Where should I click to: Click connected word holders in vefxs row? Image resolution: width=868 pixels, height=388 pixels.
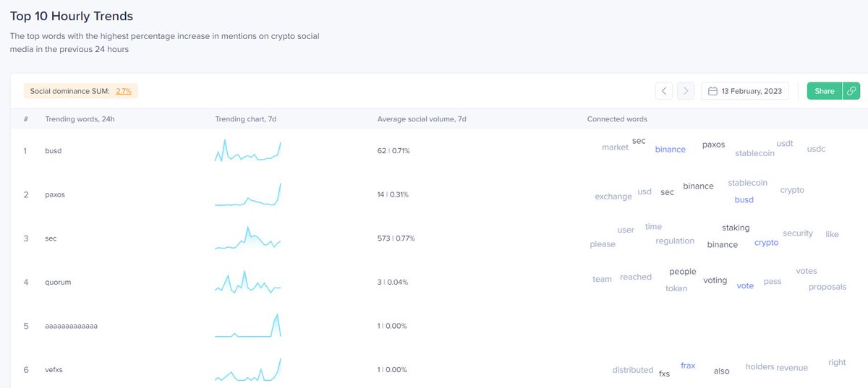(759, 367)
